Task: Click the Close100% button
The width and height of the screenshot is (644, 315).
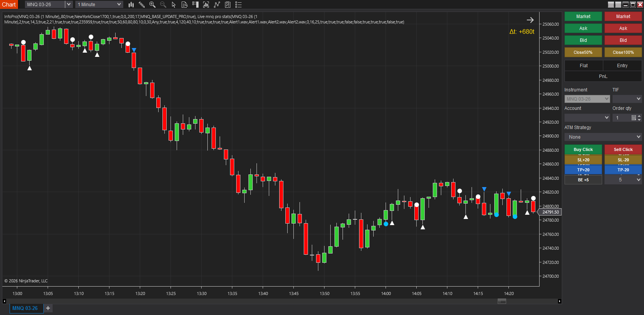Action: pos(623,52)
